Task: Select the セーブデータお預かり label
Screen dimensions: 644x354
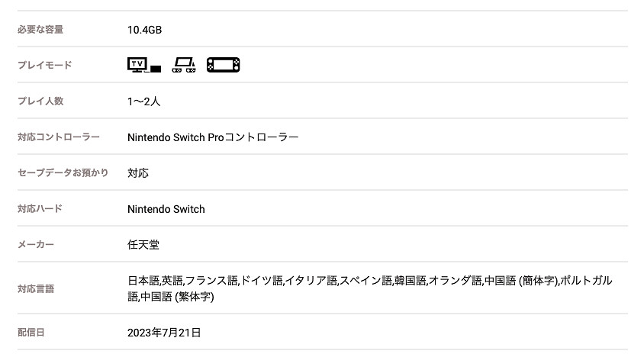Action: 63,173
